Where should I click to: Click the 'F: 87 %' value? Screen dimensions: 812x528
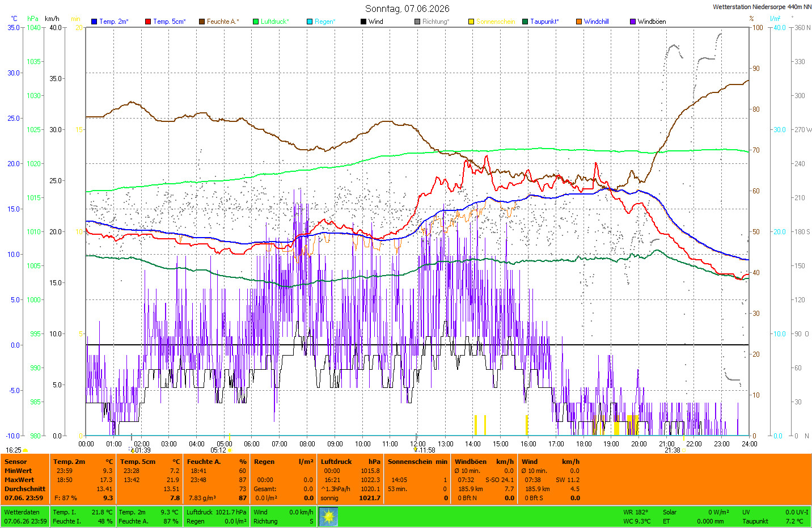click(66, 498)
